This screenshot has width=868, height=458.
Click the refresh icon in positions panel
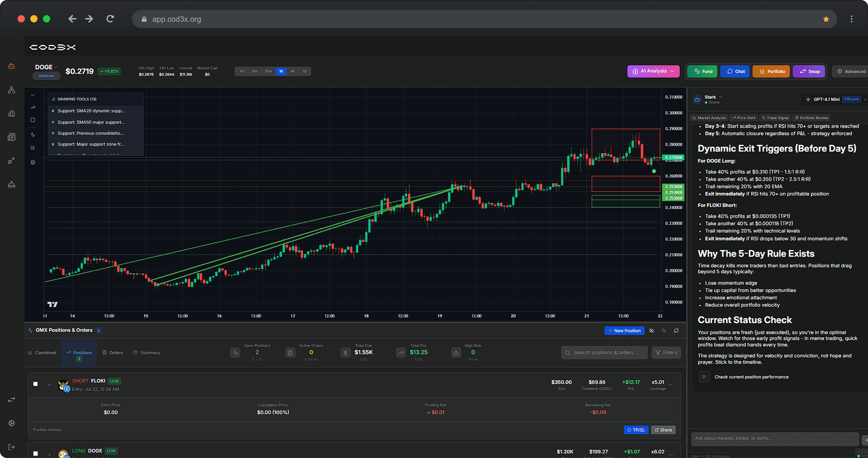point(676,331)
